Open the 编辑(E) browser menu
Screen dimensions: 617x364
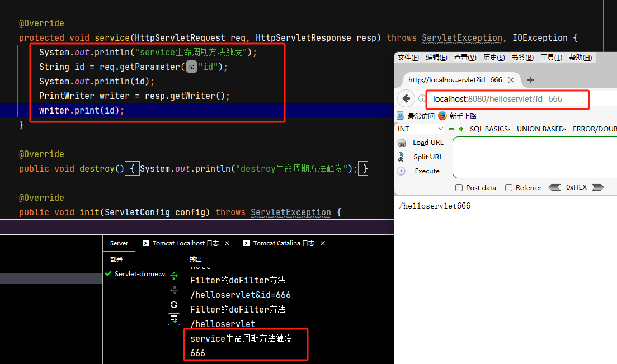coord(436,58)
